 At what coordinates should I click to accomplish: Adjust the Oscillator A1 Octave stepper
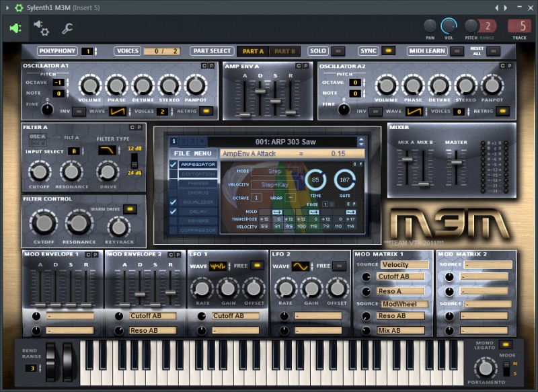[x=68, y=83]
